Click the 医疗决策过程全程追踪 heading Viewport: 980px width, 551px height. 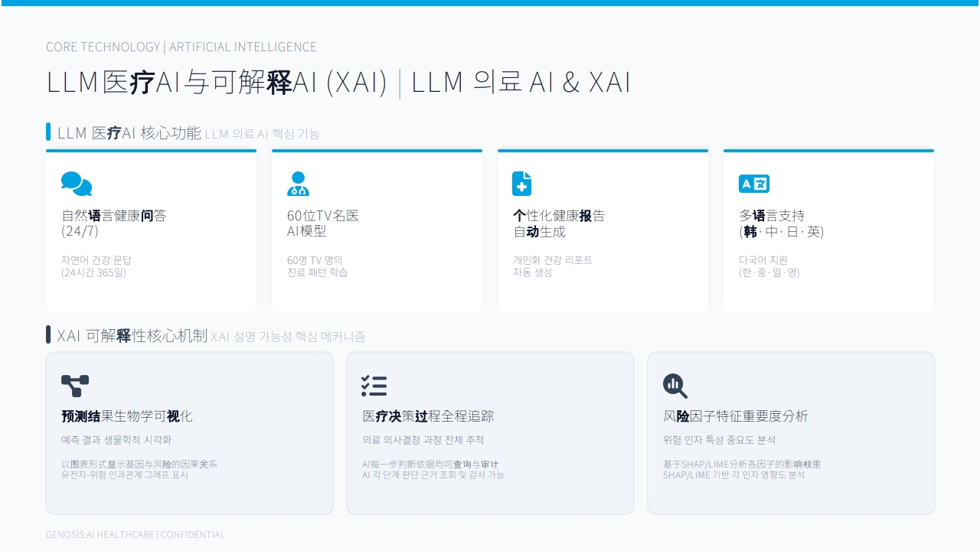click(428, 416)
